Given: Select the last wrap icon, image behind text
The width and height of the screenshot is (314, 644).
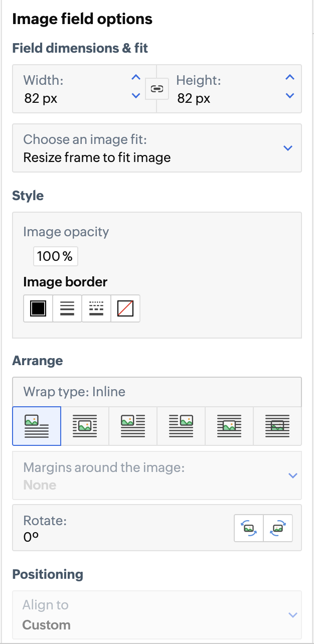Looking at the screenshot, I should click(x=277, y=426).
